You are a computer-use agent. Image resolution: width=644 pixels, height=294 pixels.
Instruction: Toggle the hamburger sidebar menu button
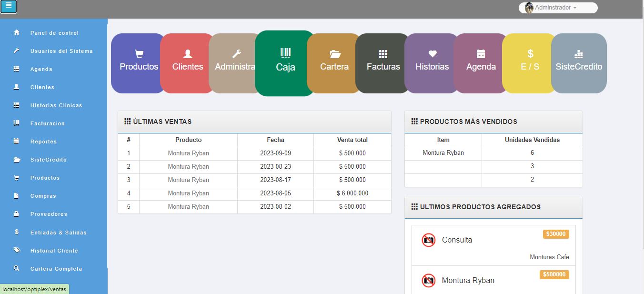9,7
